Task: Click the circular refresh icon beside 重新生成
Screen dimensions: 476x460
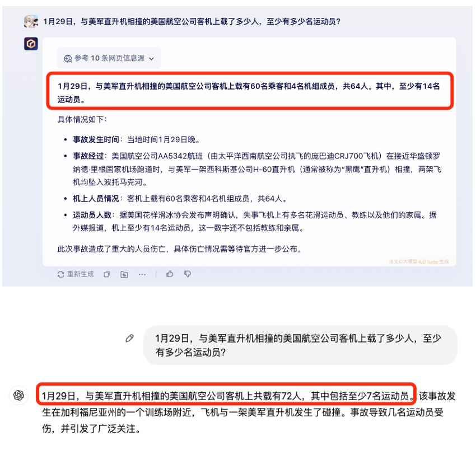Action: click(60, 274)
